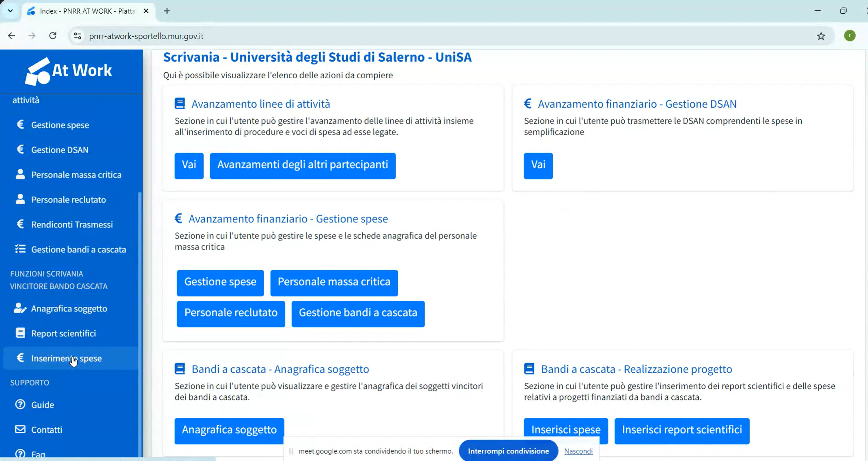Click question mark icon beside Guide
Image resolution: width=868 pixels, height=461 pixels.
point(20,404)
